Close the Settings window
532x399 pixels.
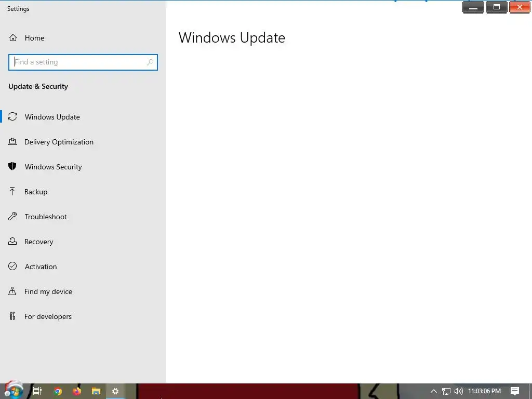pyautogui.click(x=520, y=7)
